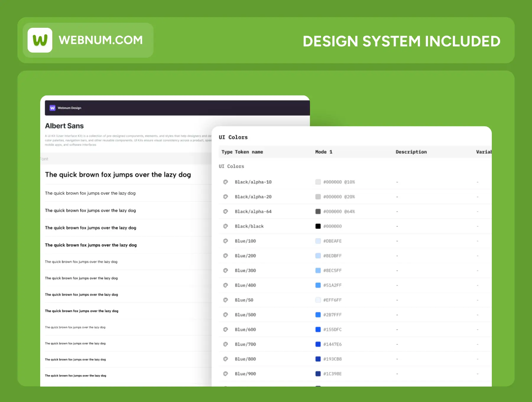This screenshot has height=402, width=532.
Task: Click palette icon next to Black/black
Action: click(226, 226)
